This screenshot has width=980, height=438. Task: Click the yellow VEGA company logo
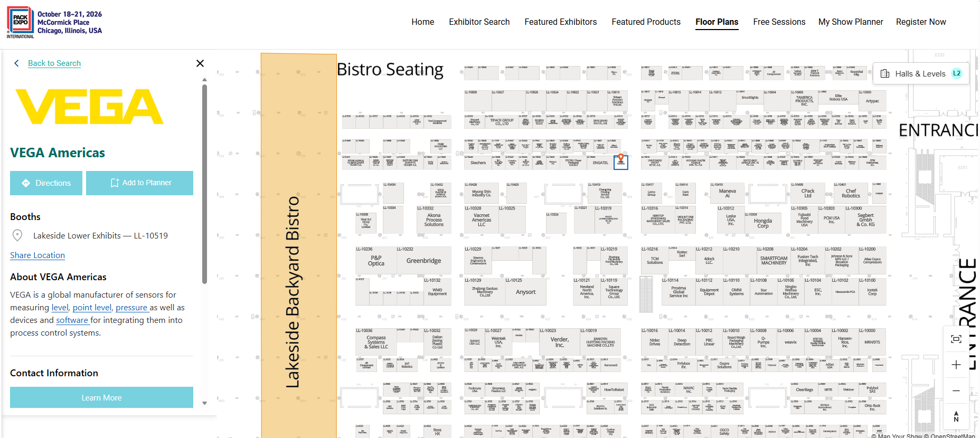pos(89,106)
